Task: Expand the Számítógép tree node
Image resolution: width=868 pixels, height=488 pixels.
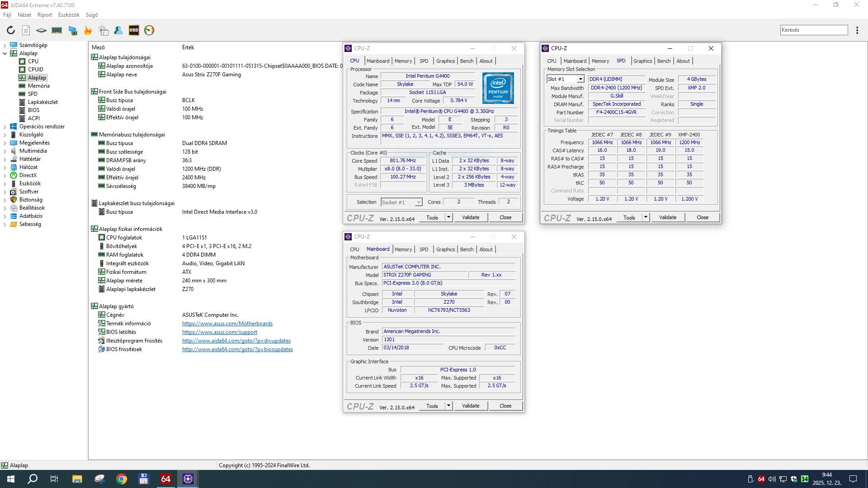Action: tap(5, 45)
